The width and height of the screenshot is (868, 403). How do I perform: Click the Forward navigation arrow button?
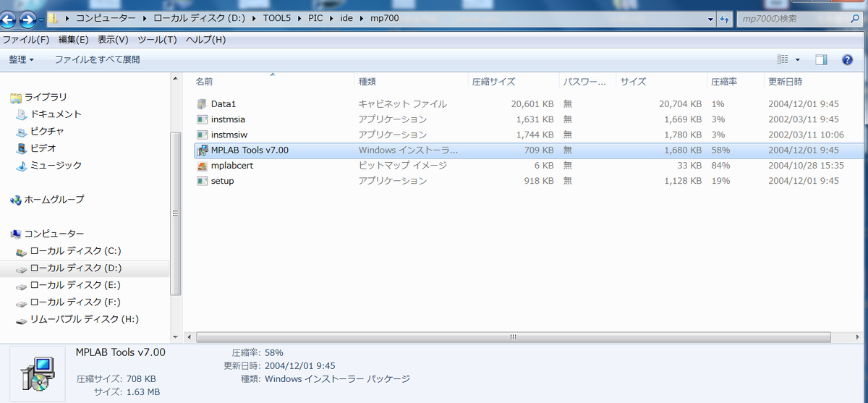pos(29,20)
